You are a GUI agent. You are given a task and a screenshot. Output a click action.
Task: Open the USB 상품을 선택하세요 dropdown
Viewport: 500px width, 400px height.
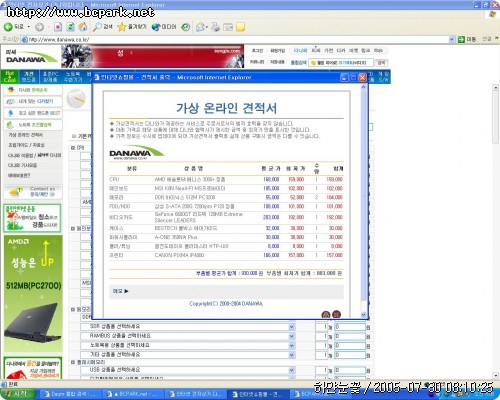tap(188, 370)
